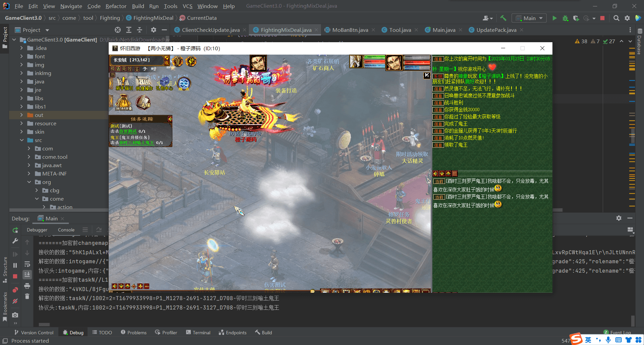The height and width of the screenshot is (345, 644).
Task: Click the Debug bug icon in toolbar
Action: [x=565, y=18]
